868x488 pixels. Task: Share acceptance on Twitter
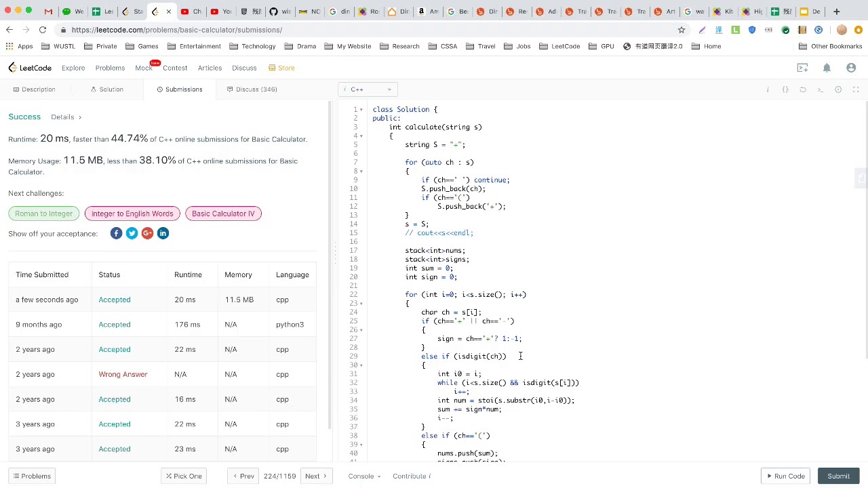tap(132, 233)
